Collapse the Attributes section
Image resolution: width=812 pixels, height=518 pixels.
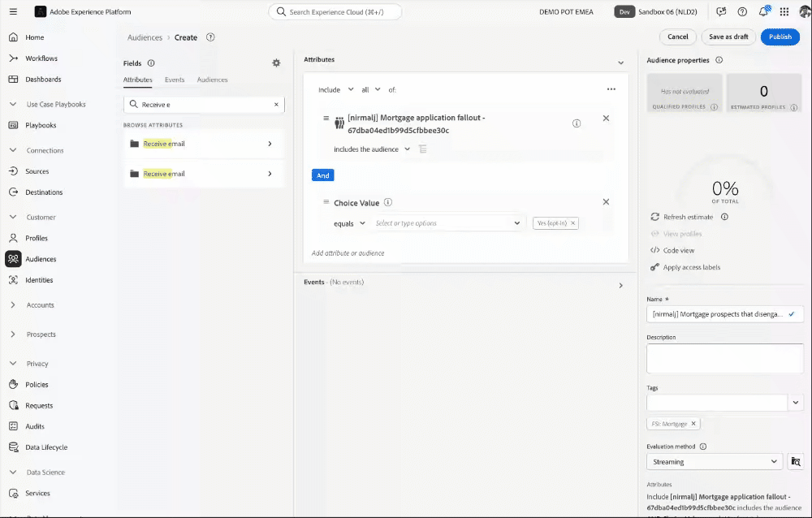tap(621, 63)
